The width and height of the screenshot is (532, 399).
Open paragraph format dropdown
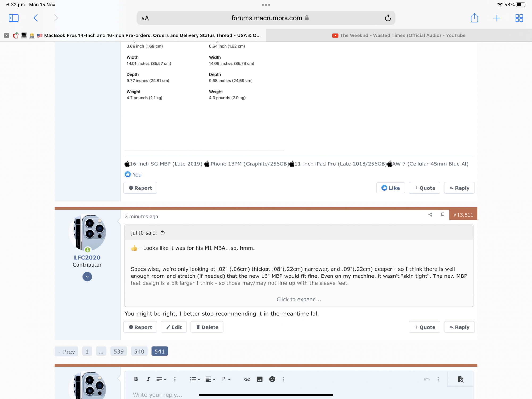click(x=226, y=379)
